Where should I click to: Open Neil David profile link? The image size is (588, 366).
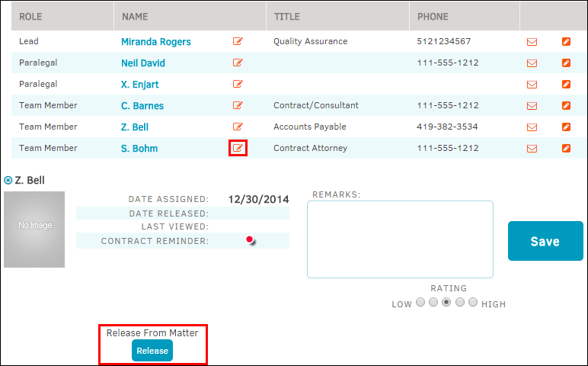pyautogui.click(x=143, y=63)
